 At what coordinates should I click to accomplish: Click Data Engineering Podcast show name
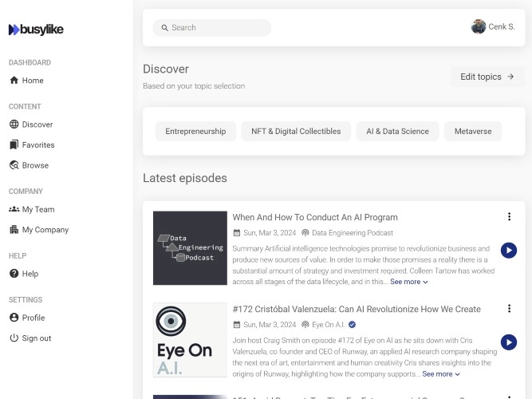[x=353, y=233]
